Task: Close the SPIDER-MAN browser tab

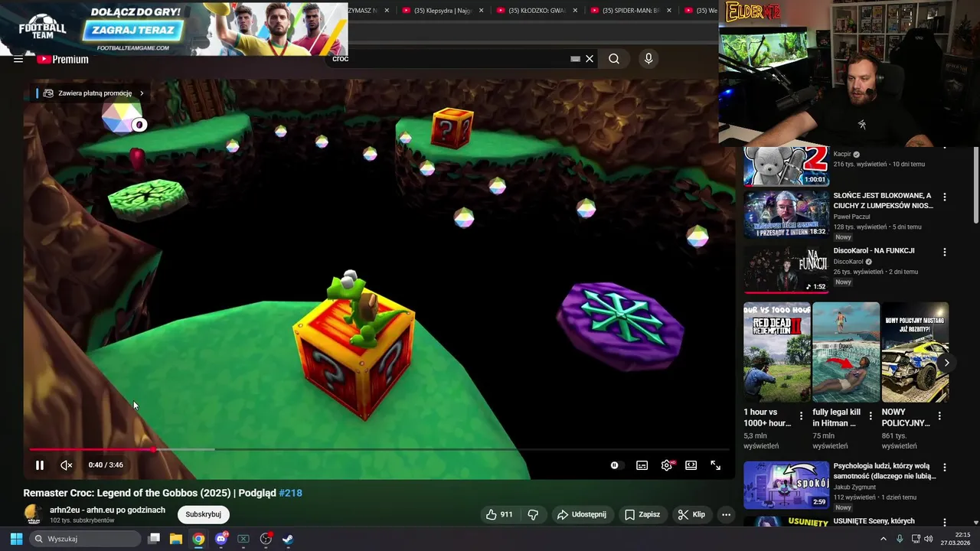Action: (669, 11)
